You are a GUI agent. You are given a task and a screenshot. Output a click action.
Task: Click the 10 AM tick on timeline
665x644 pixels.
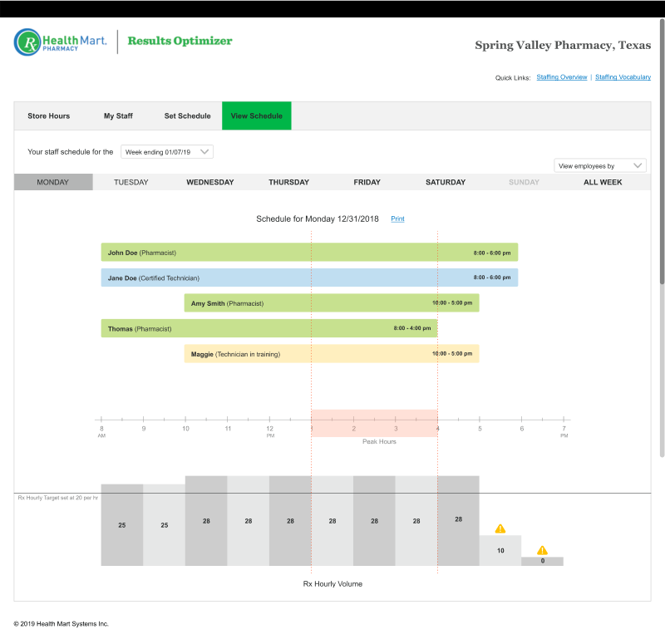point(185,420)
